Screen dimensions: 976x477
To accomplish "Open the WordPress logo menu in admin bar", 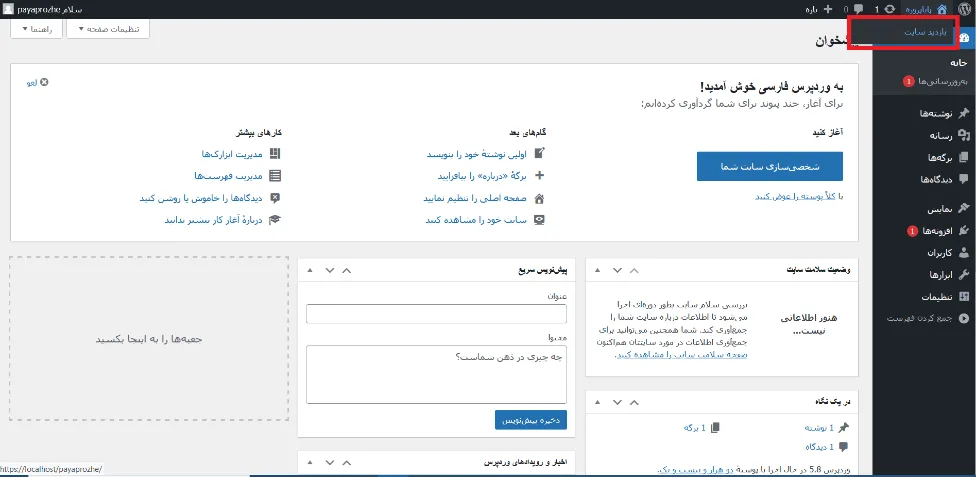I will point(964,9).
